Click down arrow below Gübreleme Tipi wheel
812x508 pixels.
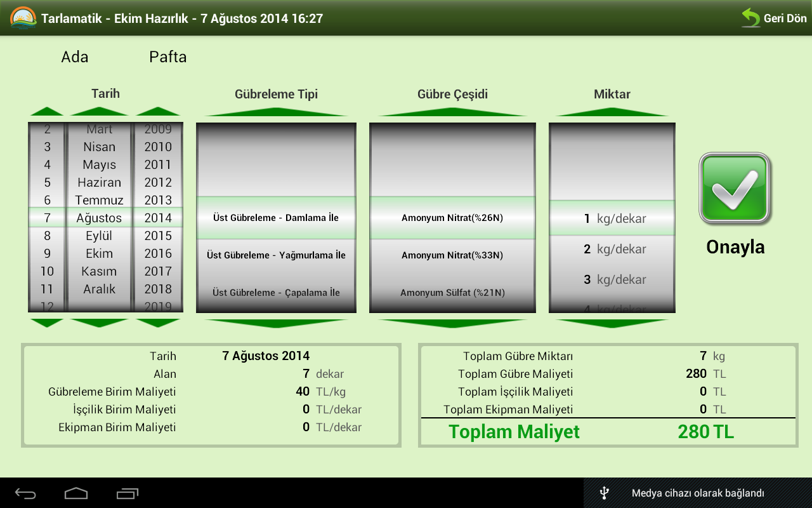click(x=276, y=323)
